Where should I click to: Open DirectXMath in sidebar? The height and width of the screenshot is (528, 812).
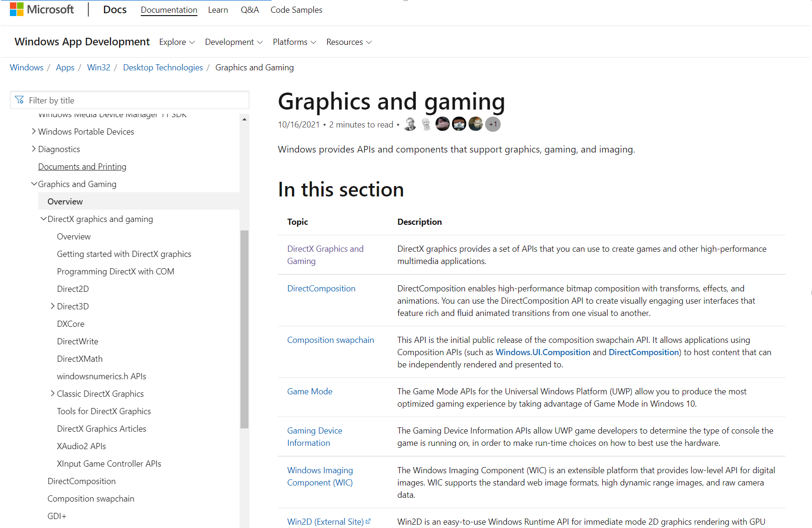(x=80, y=358)
